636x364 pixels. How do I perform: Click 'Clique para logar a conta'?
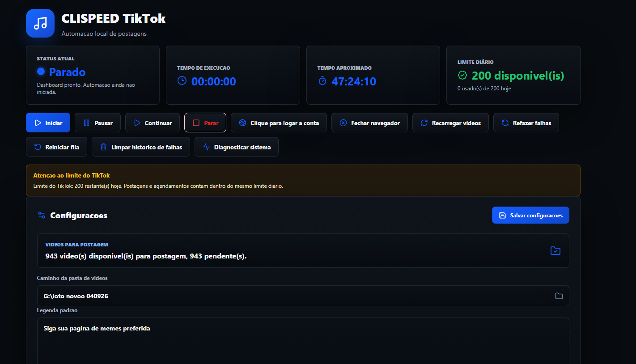279,123
